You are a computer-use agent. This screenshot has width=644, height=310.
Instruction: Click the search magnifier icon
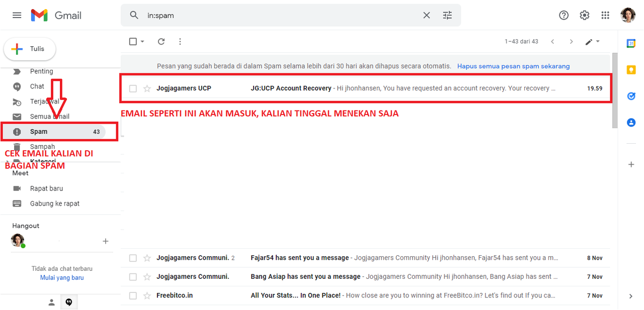(x=134, y=15)
